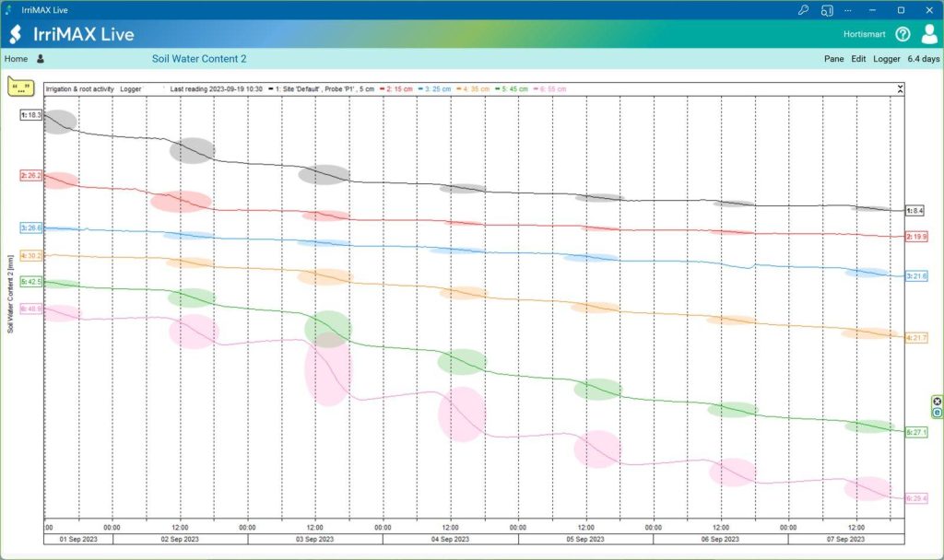The image size is (944, 560).
Task: Click the cast screen icon in title bar
Action: coord(827,9)
